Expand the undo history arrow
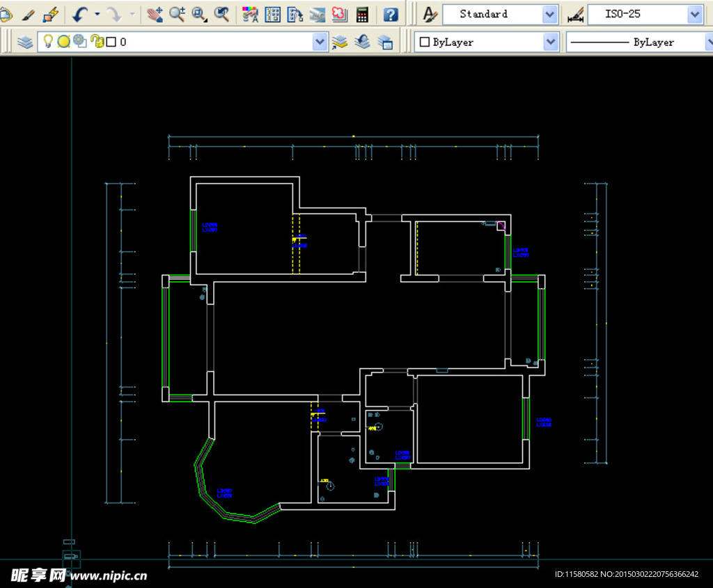The image size is (713, 588). [x=97, y=15]
